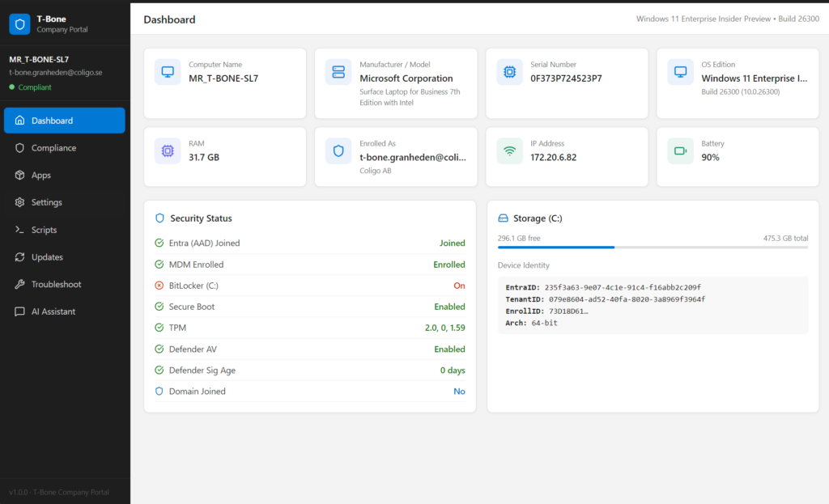
Task: Click the Battery icon
Action: click(680, 150)
